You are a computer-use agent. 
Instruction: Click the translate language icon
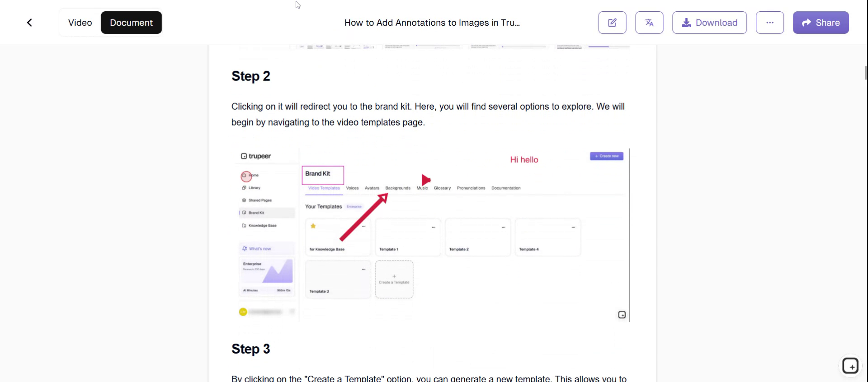649,23
